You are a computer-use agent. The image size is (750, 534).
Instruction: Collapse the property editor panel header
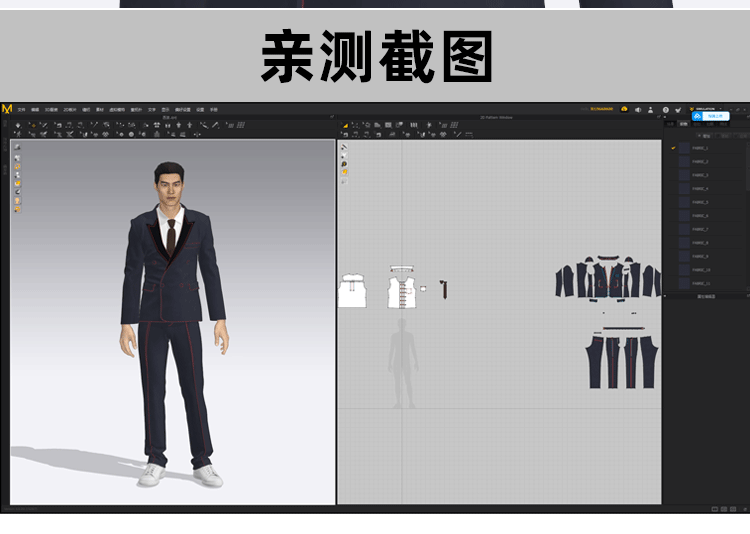coord(704,296)
